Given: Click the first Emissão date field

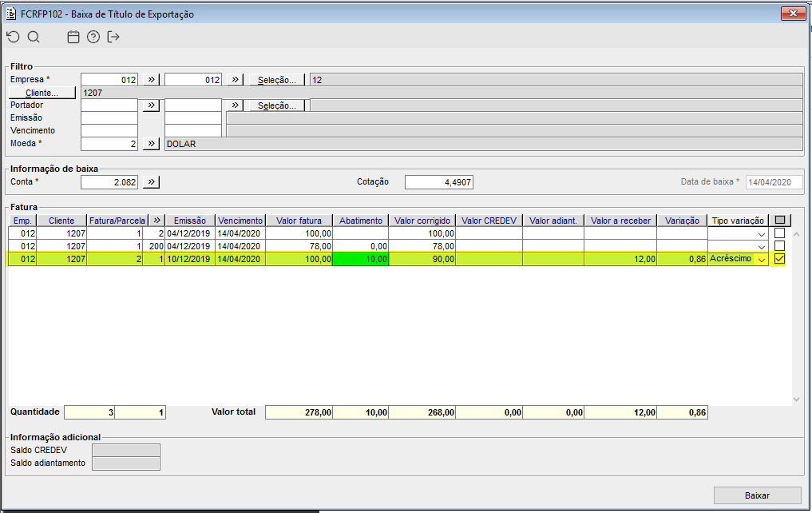Looking at the screenshot, I should click(109, 118).
